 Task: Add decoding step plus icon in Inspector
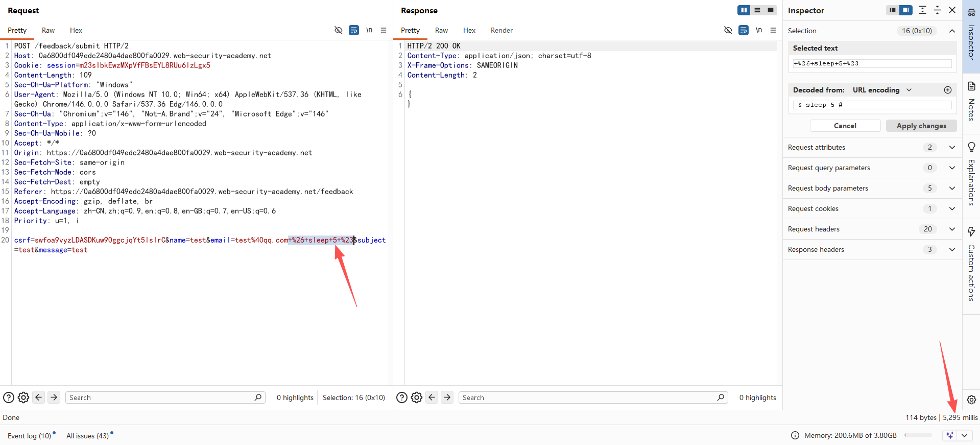tap(948, 90)
